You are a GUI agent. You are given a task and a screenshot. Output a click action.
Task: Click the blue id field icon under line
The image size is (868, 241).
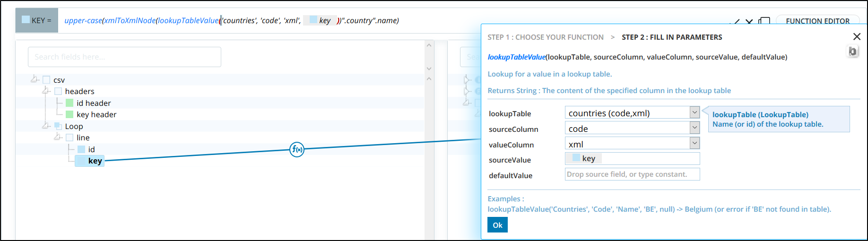coord(81,149)
